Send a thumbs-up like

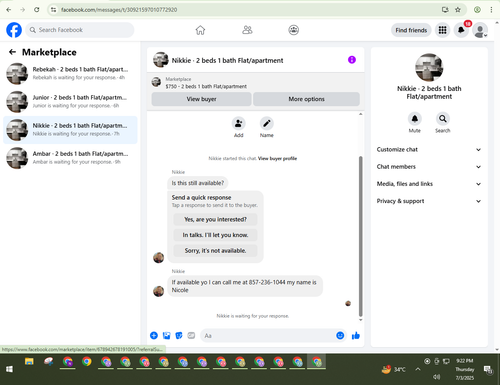tap(356, 336)
